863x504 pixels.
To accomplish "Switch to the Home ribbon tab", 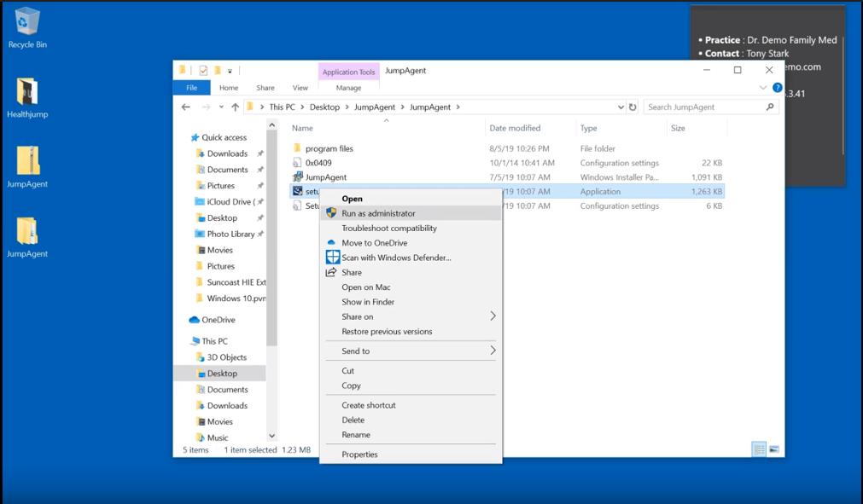I will (229, 87).
